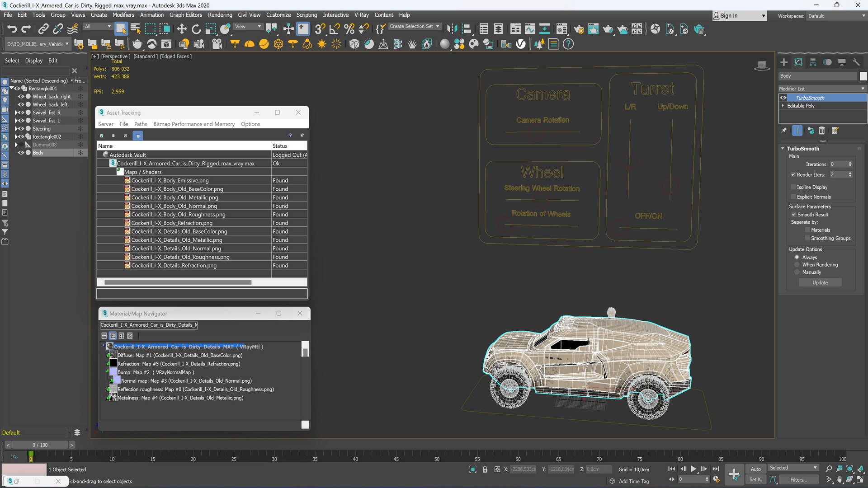Enable the Explicit Normals checkbox
Viewport: 868px width, 488px height.
click(793, 197)
